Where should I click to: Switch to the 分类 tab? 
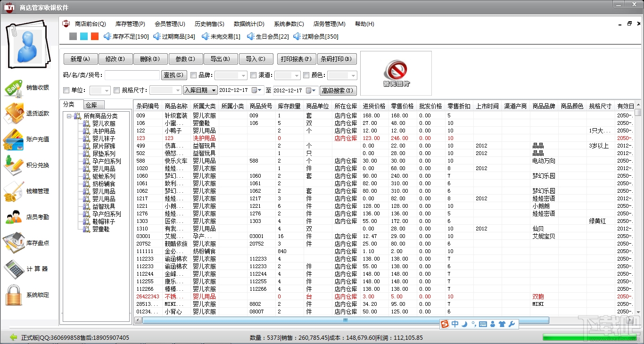pos(71,104)
